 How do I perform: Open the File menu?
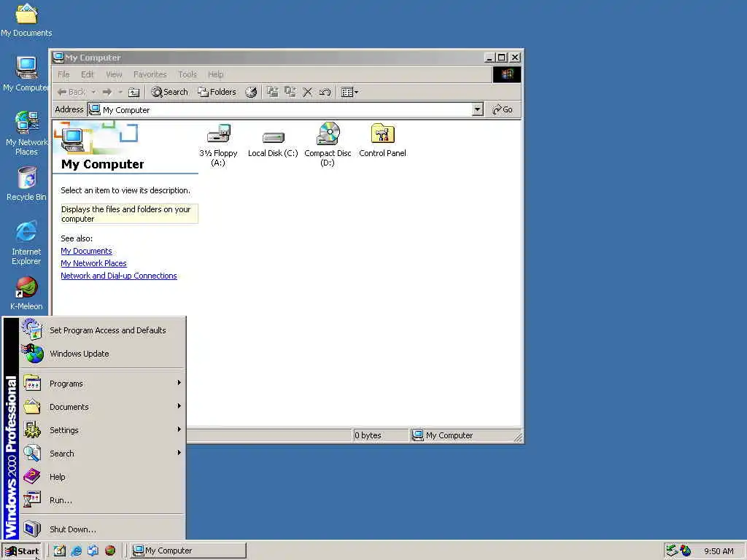(63, 74)
